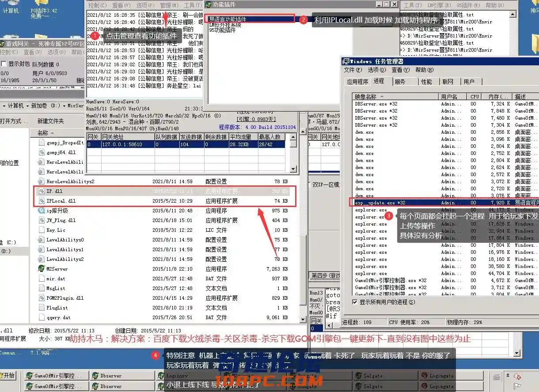
Task: Select the gompj_DropedIt file icon
Action: (x=42, y=143)
